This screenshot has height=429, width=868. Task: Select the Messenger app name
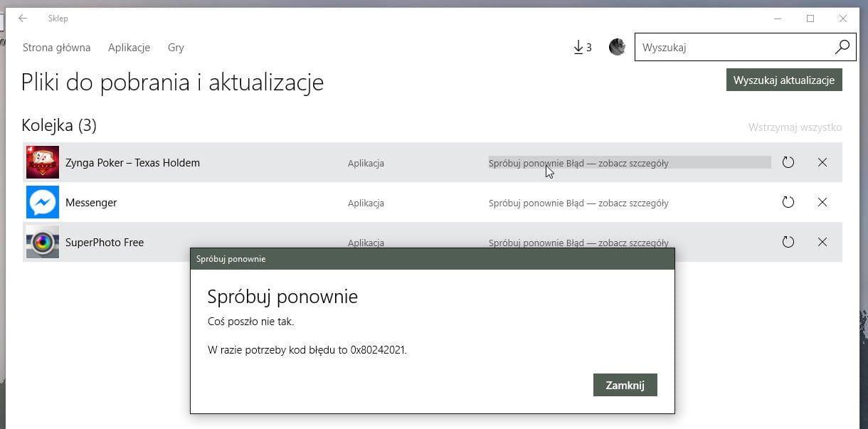tap(91, 203)
